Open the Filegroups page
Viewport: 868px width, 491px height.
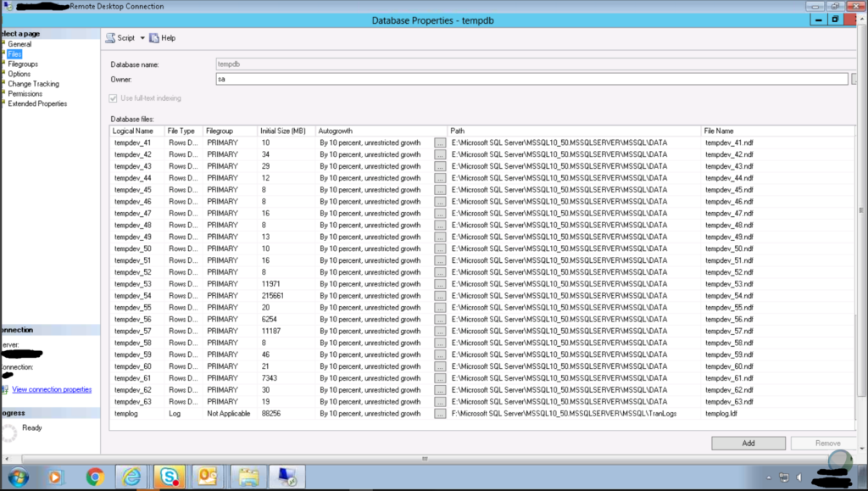(23, 64)
